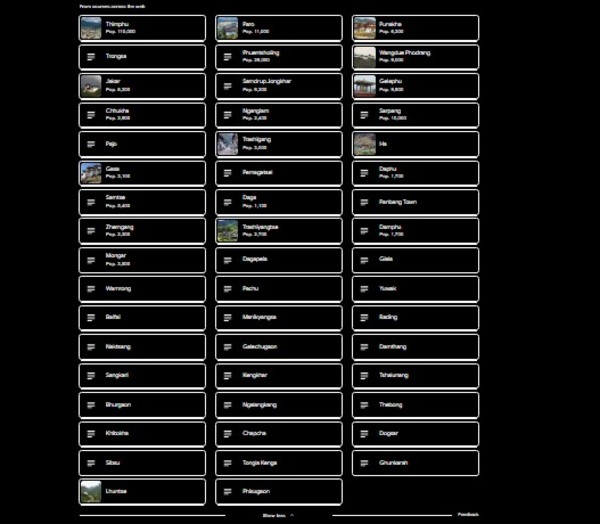This screenshot has height=524, width=600.
Task: Open the Paro city photo
Action: point(227,28)
